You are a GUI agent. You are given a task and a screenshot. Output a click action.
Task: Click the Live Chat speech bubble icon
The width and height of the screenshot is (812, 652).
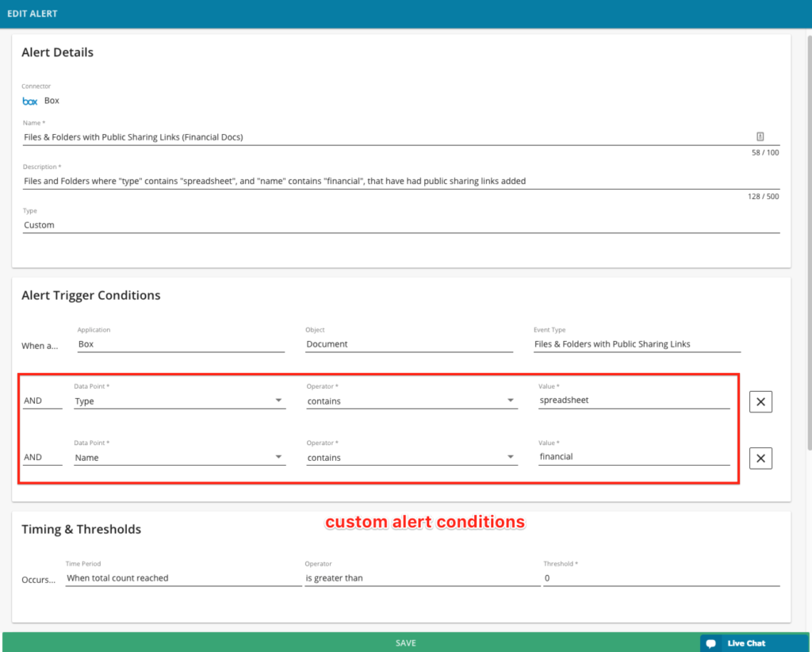click(x=711, y=643)
